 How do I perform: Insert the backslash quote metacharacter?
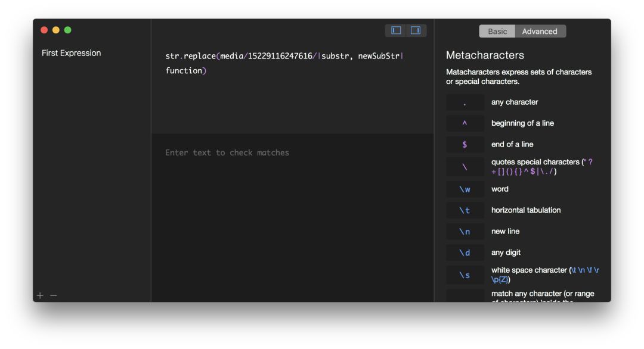tap(465, 167)
